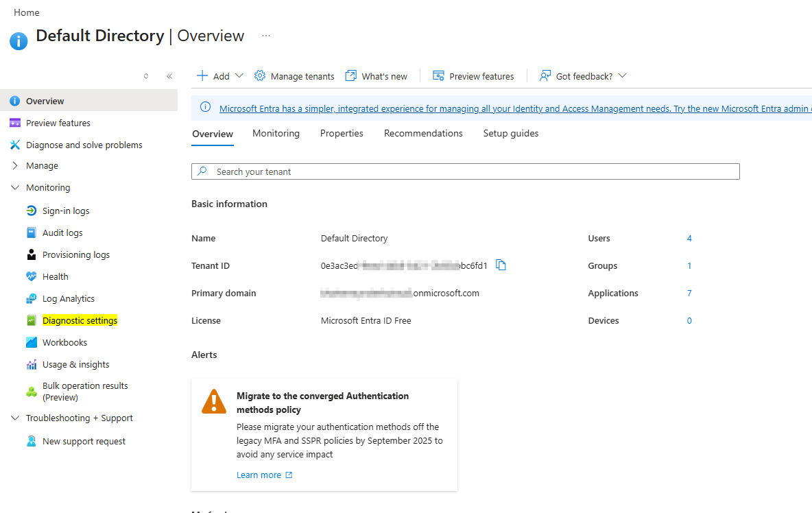The height and width of the screenshot is (513, 812).
Task: Click the search magnifier icon
Action: pos(202,171)
